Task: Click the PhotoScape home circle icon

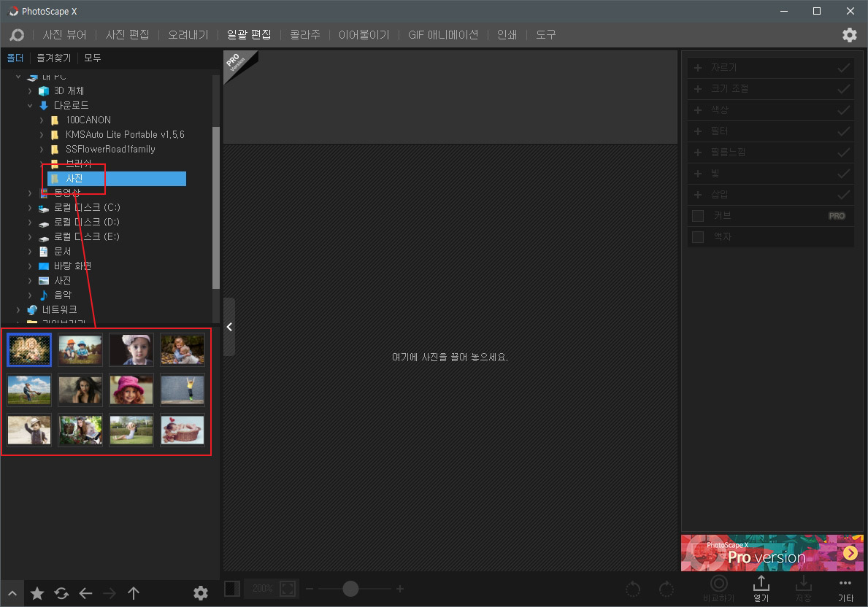Action: click(x=18, y=35)
